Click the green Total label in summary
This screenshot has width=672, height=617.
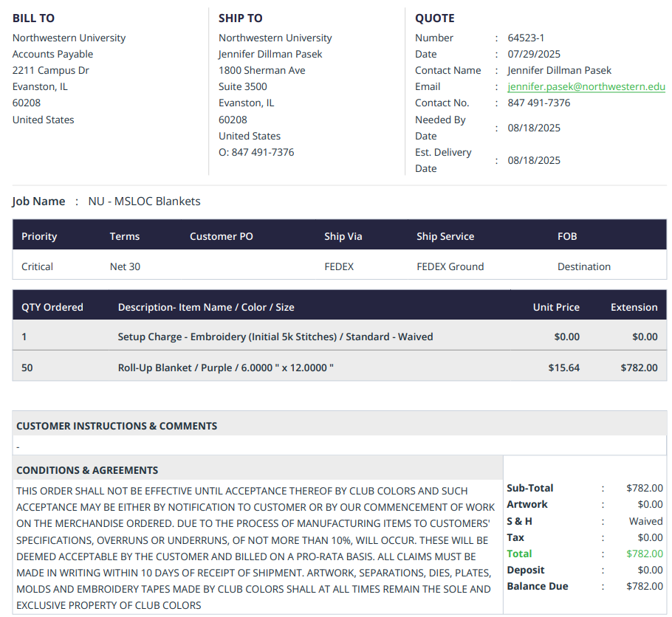(519, 554)
